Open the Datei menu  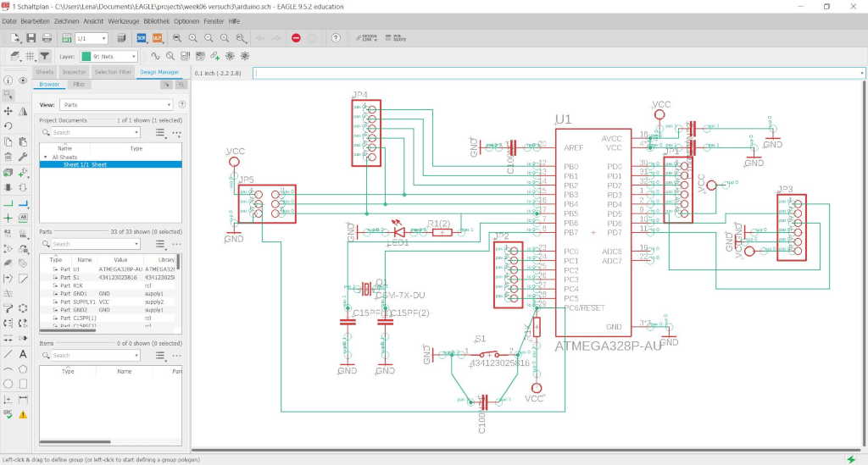pos(9,21)
